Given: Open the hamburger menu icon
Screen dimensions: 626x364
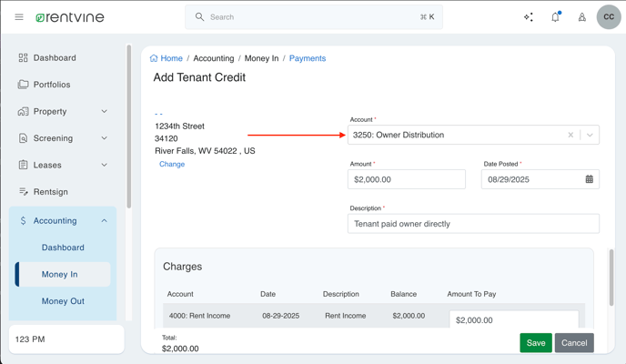Looking at the screenshot, I should [x=19, y=17].
